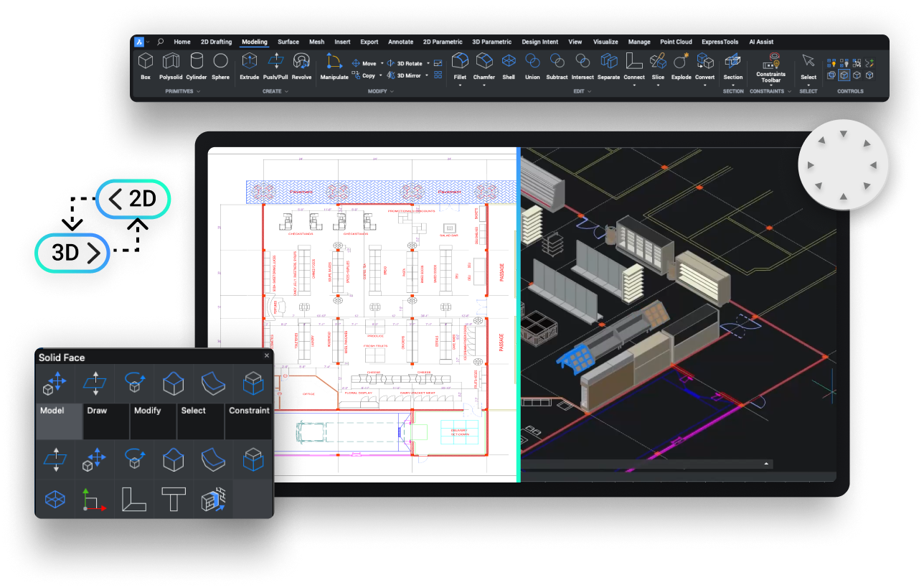924x588 pixels.
Task: Select the Box primitive tool
Action: 146,65
